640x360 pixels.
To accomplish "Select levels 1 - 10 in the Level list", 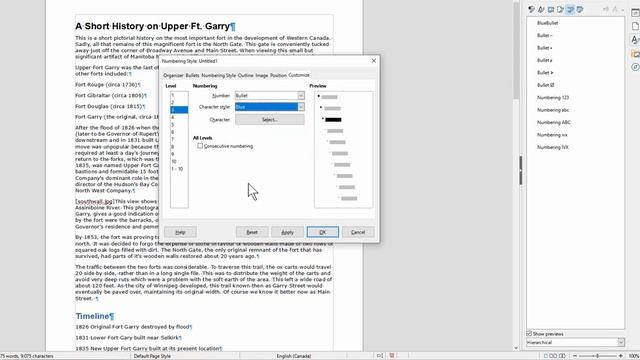I will [x=179, y=169].
